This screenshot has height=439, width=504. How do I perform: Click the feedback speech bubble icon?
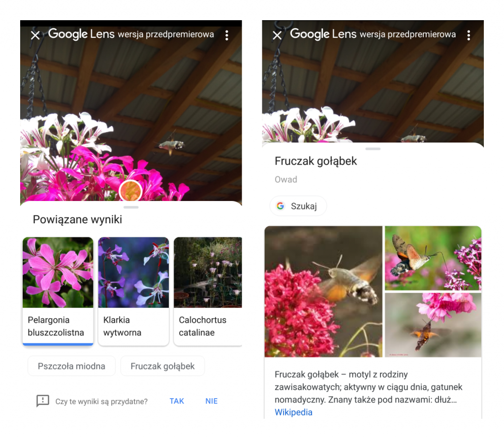pyautogui.click(x=43, y=401)
